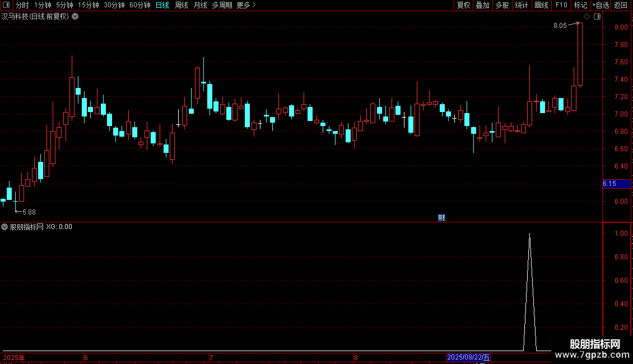The image size is (633, 364).
Task: Add stock with +自选 button
Action: 601,5
